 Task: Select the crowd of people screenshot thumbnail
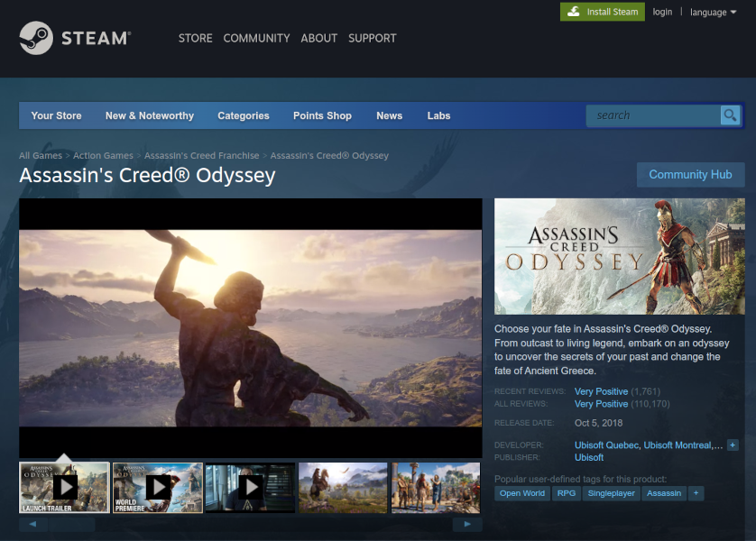coord(436,488)
